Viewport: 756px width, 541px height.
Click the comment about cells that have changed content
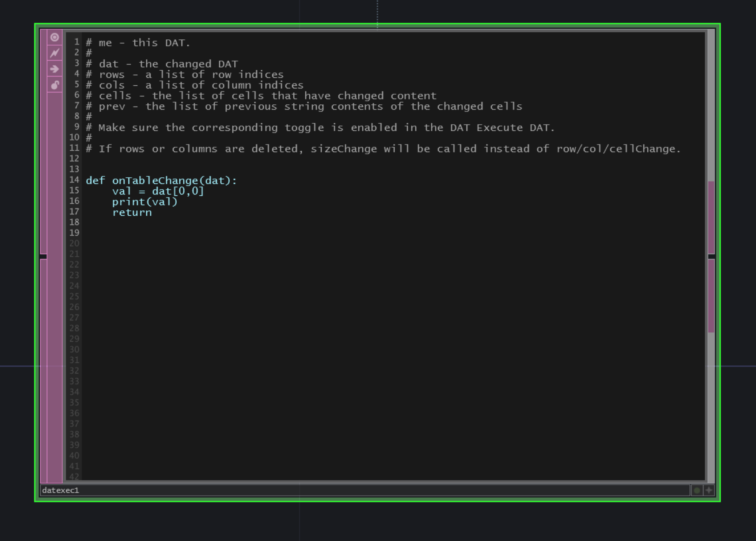point(261,96)
